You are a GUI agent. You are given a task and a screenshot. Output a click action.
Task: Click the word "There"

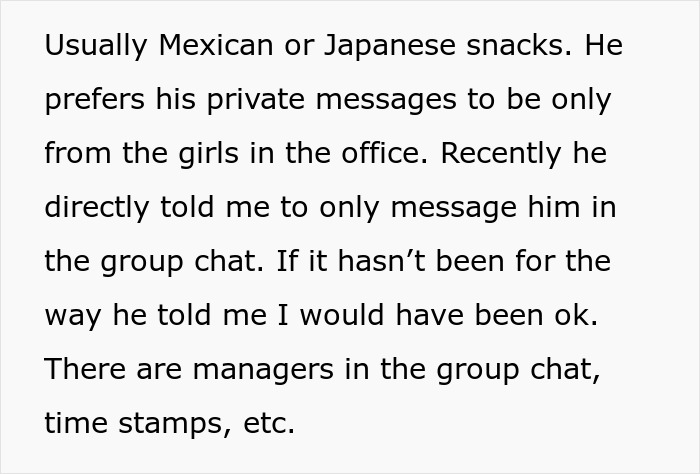79,370
